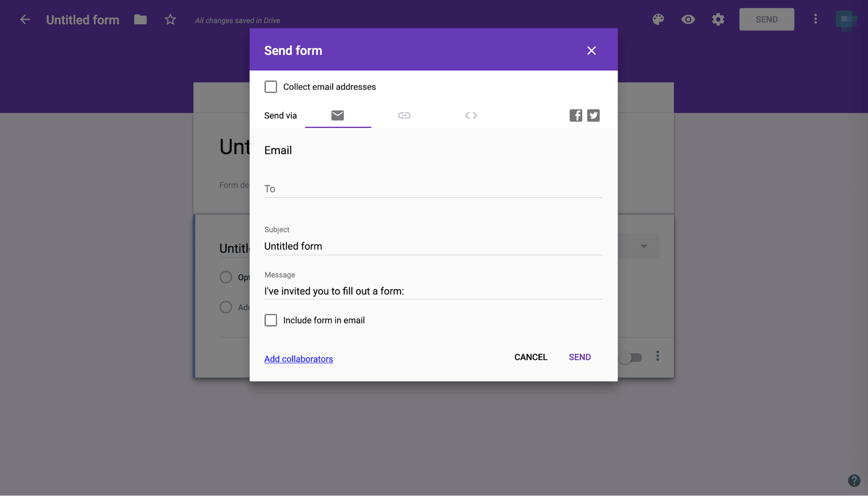Select the first radio option
868x496 pixels.
(225, 277)
